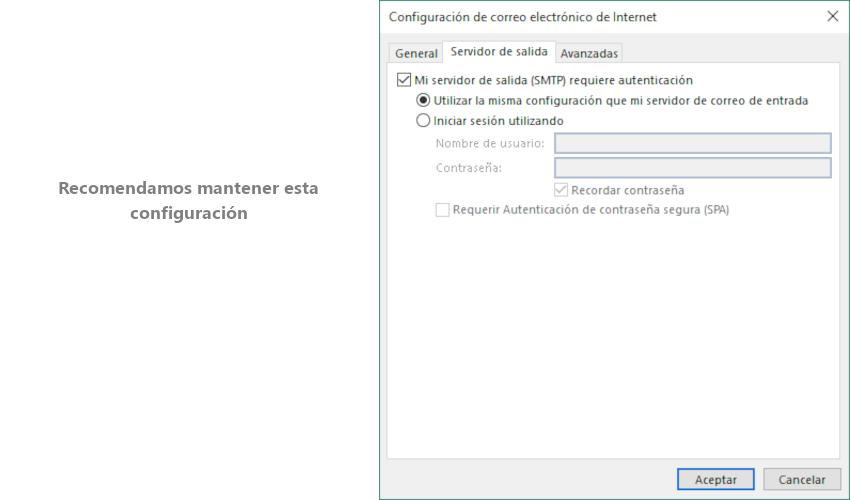The height and width of the screenshot is (500, 850).
Task: Click the dialog title 'Configuración de correo electrónico'
Action: (x=522, y=17)
